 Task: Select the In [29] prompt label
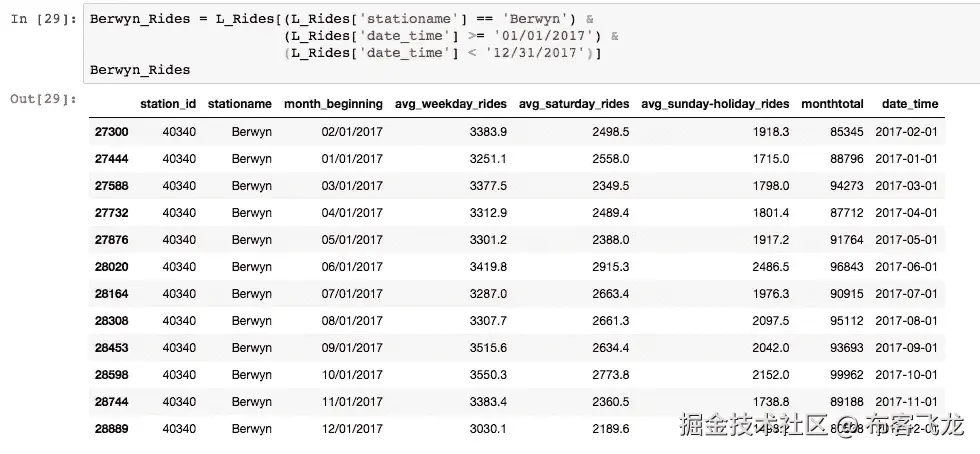[44, 18]
